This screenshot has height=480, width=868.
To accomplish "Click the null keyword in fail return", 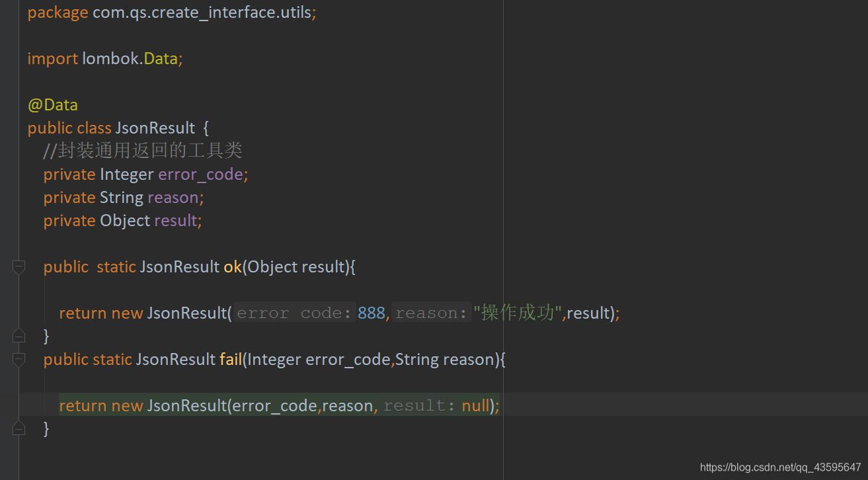I will pos(476,406).
